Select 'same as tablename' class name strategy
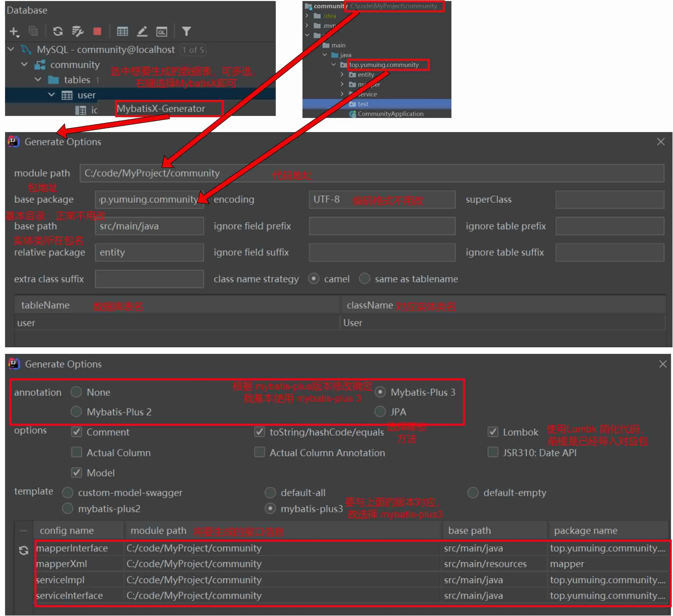Viewport: 673px width, 616px height. (364, 279)
